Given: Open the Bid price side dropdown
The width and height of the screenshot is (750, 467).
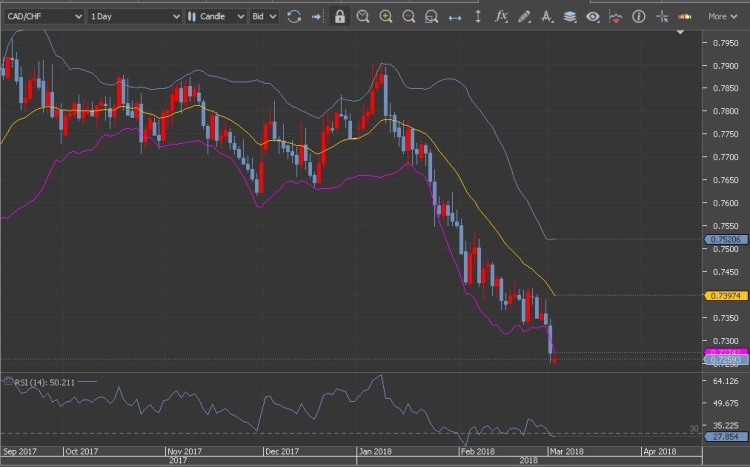Looking at the screenshot, I should pyautogui.click(x=264, y=17).
